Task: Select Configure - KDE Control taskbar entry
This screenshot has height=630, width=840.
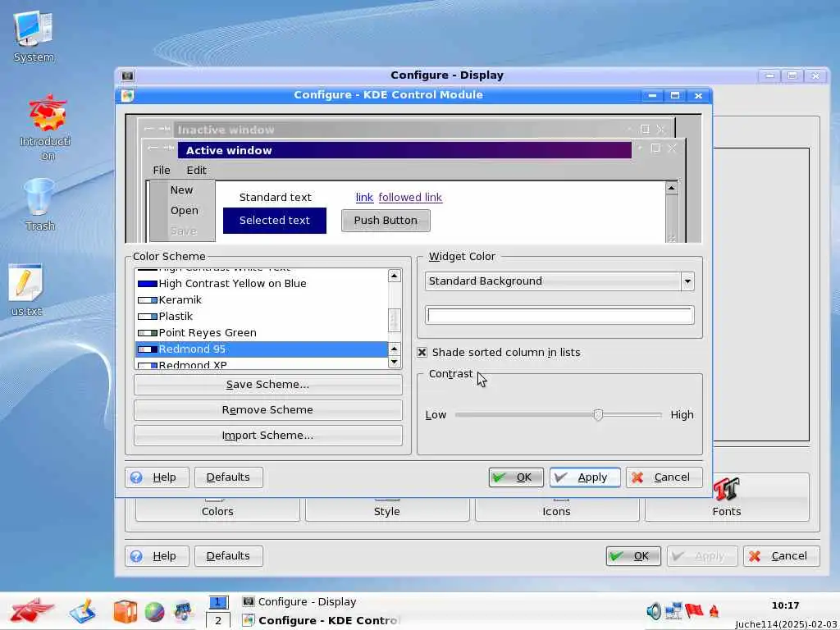Action: tap(321, 620)
